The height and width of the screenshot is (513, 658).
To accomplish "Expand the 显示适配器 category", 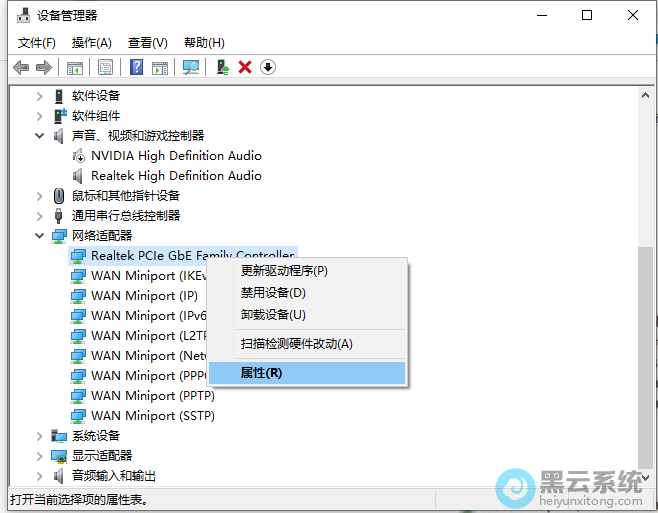I will coord(40,456).
